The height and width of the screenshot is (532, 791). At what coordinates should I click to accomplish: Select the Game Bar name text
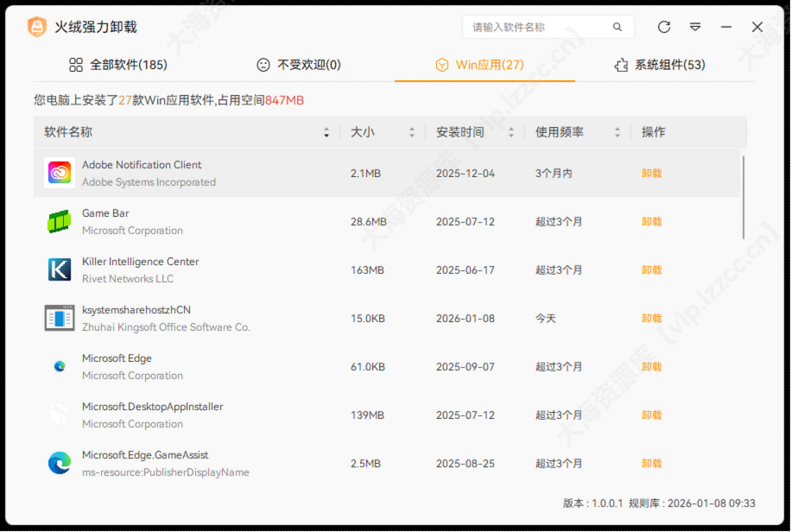pos(105,213)
